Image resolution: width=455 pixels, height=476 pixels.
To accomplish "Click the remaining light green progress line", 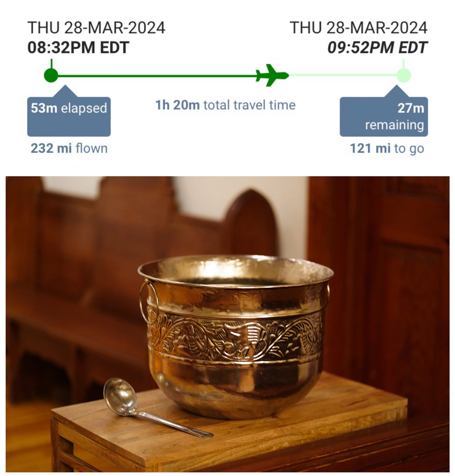I will coord(343,75).
